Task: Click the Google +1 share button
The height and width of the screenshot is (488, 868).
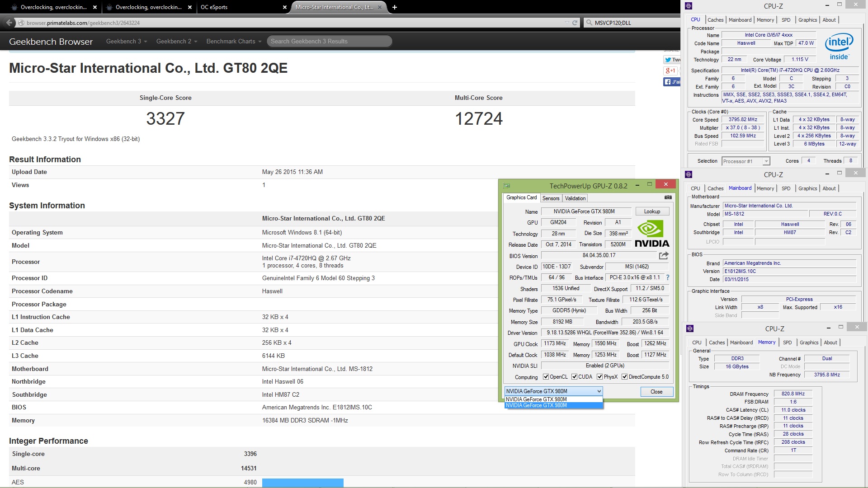Action: point(670,70)
